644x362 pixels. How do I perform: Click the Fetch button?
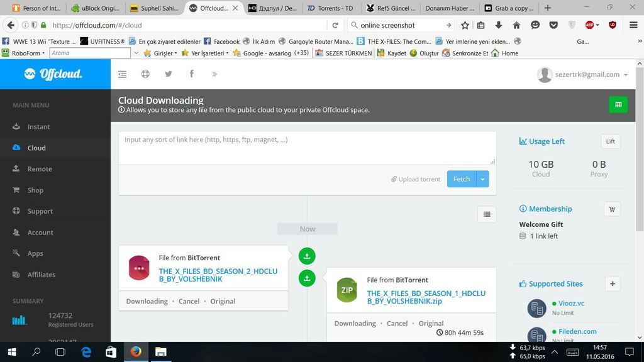[462, 179]
